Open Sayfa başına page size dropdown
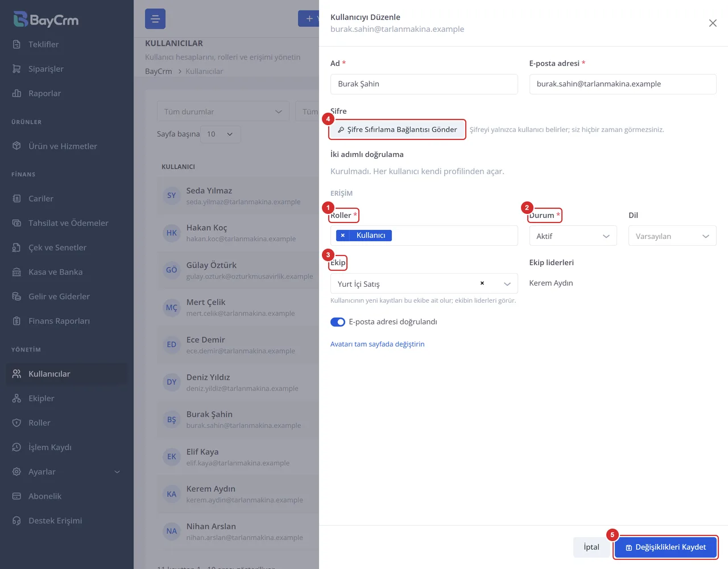 [221, 134]
